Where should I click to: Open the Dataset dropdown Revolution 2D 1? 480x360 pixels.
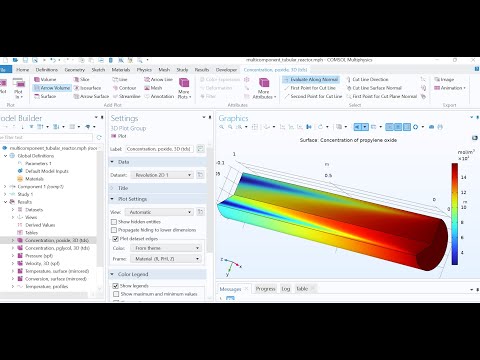tap(162, 175)
